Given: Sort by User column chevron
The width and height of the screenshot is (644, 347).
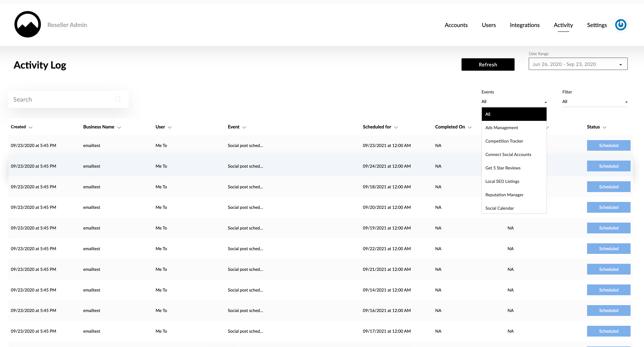Looking at the screenshot, I should [170, 127].
